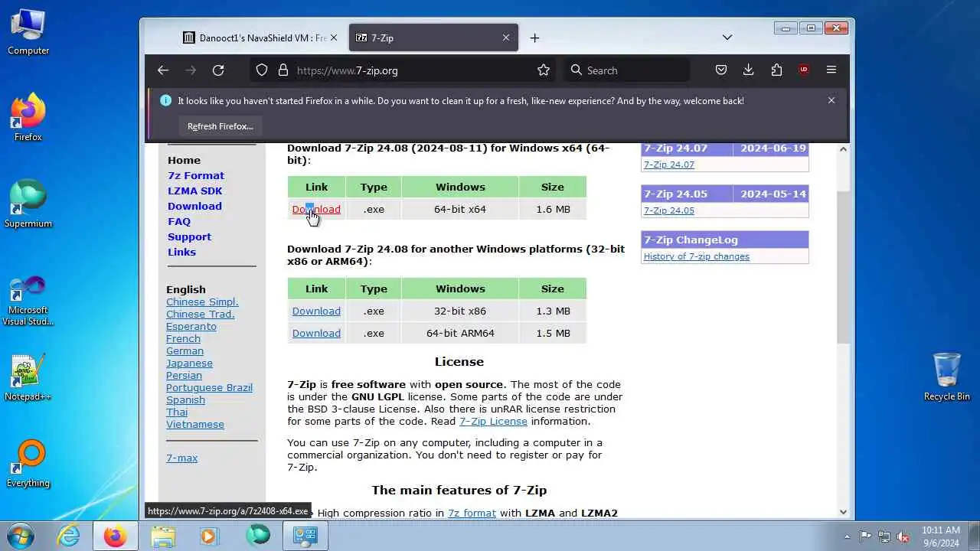
Task: Open Windows Media Player from the taskbar
Action: point(208,536)
